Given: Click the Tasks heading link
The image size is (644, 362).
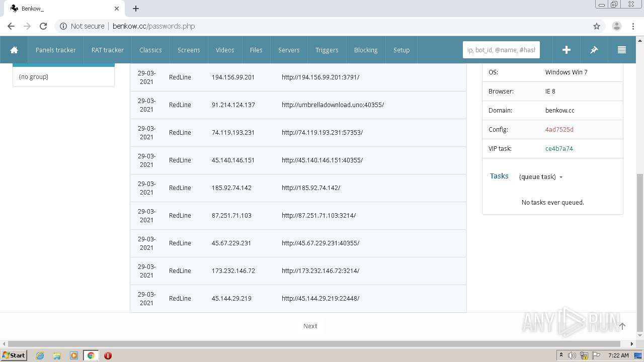Looking at the screenshot, I should click(x=499, y=176).
